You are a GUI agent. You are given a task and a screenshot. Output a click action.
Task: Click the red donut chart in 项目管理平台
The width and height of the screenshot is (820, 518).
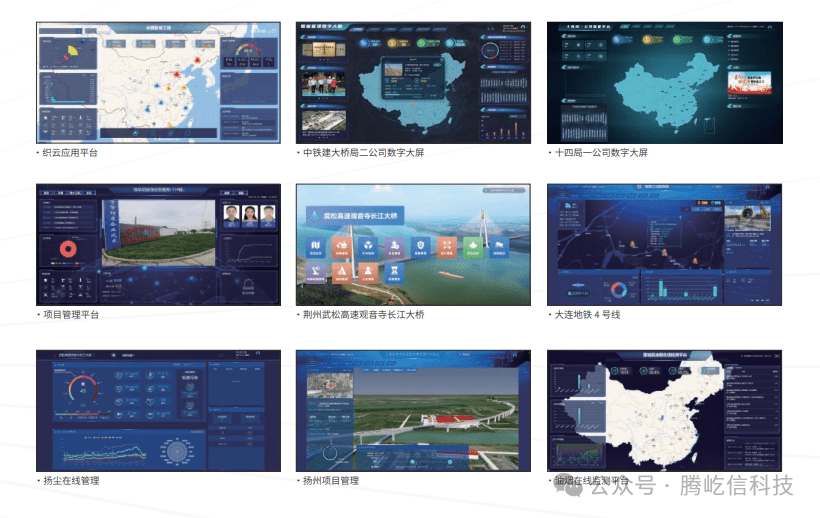click(x=68, y=249)
